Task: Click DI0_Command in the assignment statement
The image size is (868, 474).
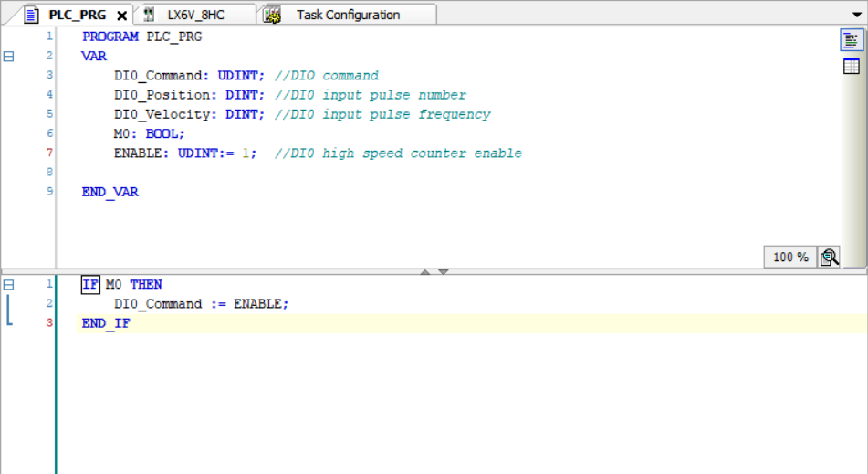Action: 158,304
